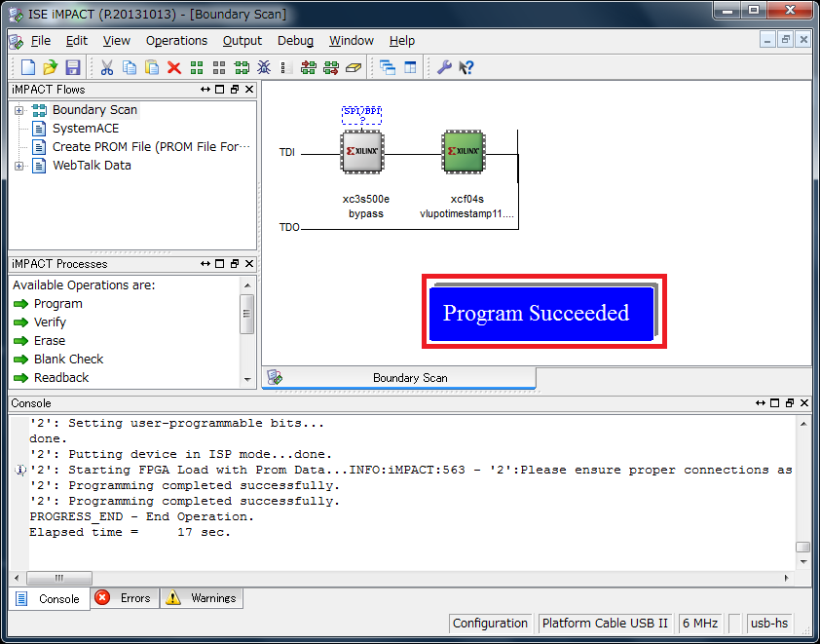Click the cascade windows toolbar icon
This screenshot has width=820, height=644.
click(388, 67)
